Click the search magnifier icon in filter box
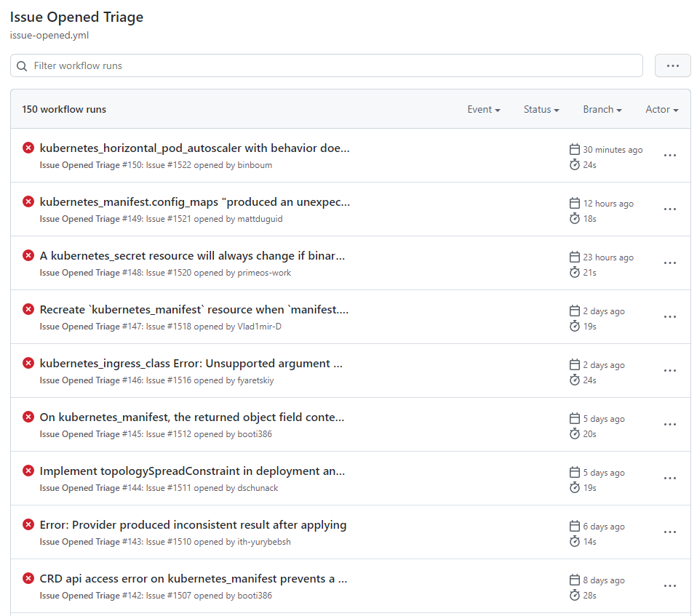This screenshot has height=616, width=697. pyautogui.click(x=22, y=65)
